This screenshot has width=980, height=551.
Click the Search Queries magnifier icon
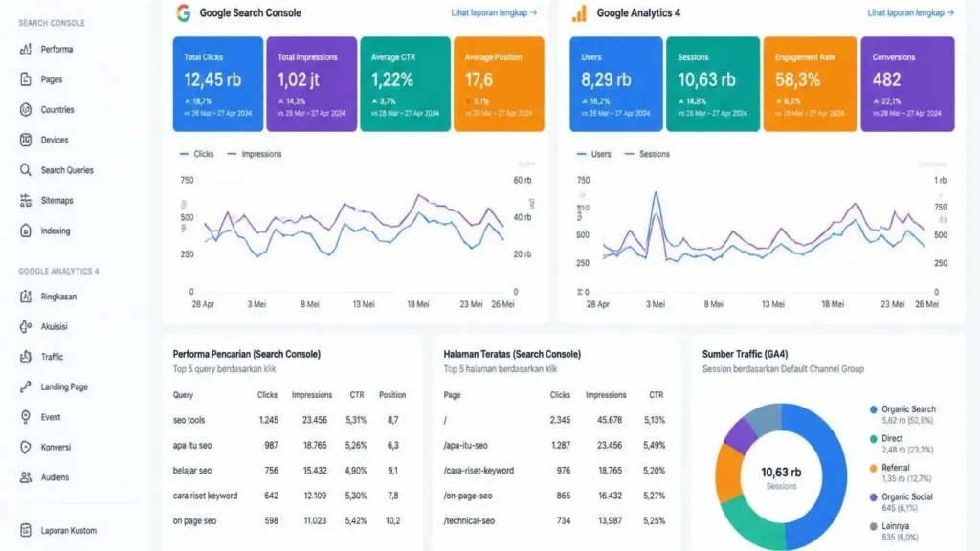click(26, 170)
